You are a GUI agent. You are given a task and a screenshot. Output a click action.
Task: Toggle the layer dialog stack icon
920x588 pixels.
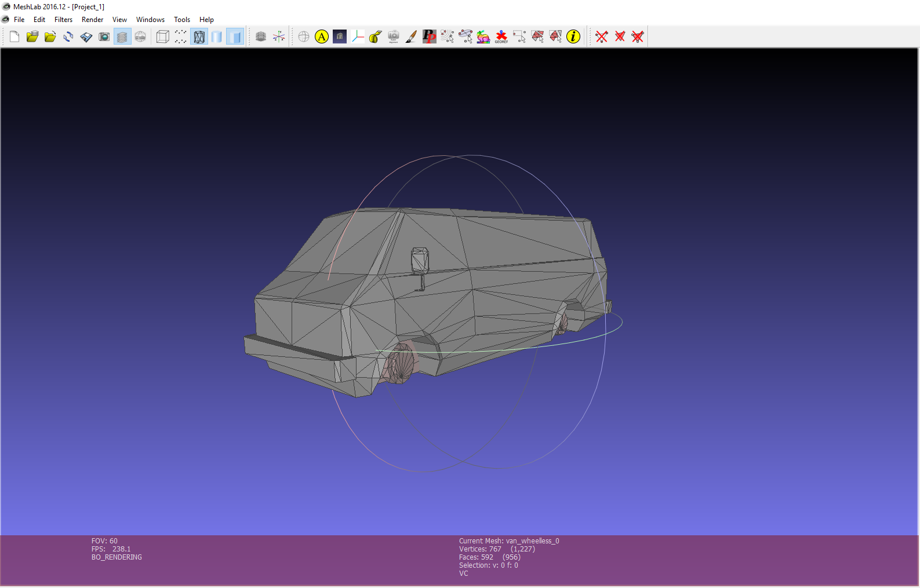click(122, 37)
